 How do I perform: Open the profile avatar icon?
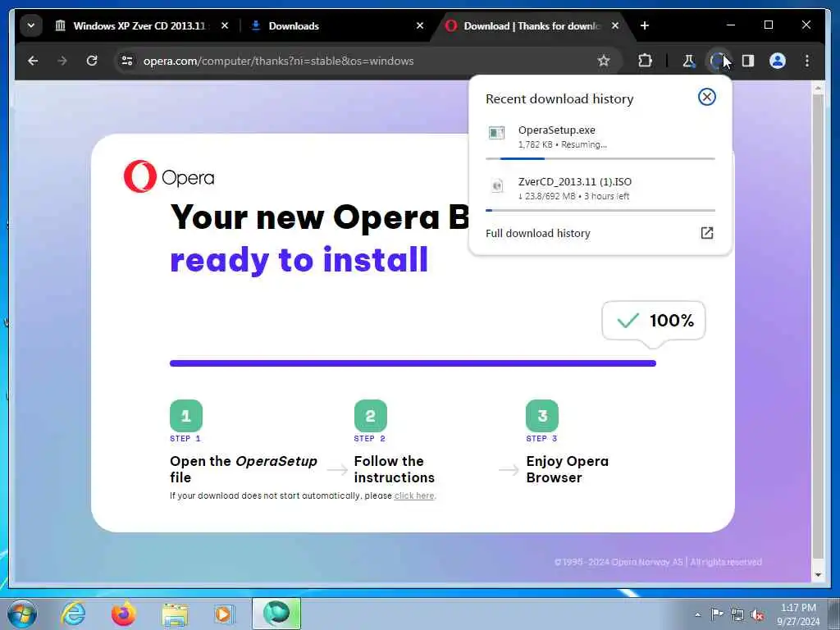coord(778,61)
